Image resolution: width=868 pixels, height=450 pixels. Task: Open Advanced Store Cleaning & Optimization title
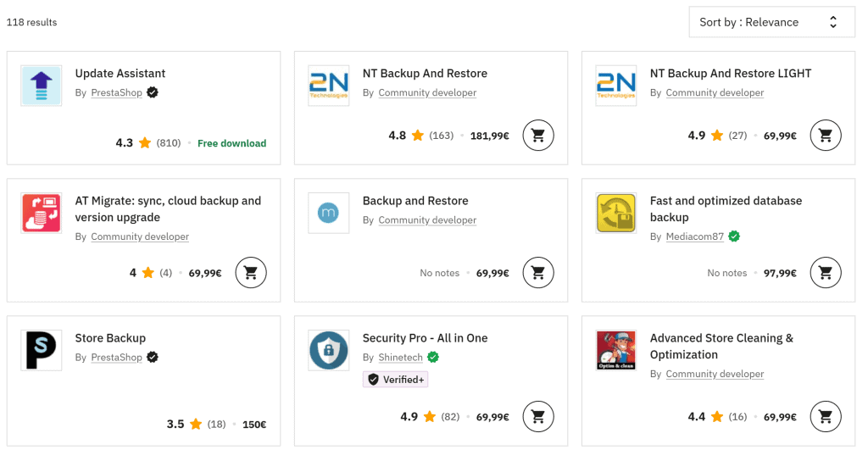721,346
